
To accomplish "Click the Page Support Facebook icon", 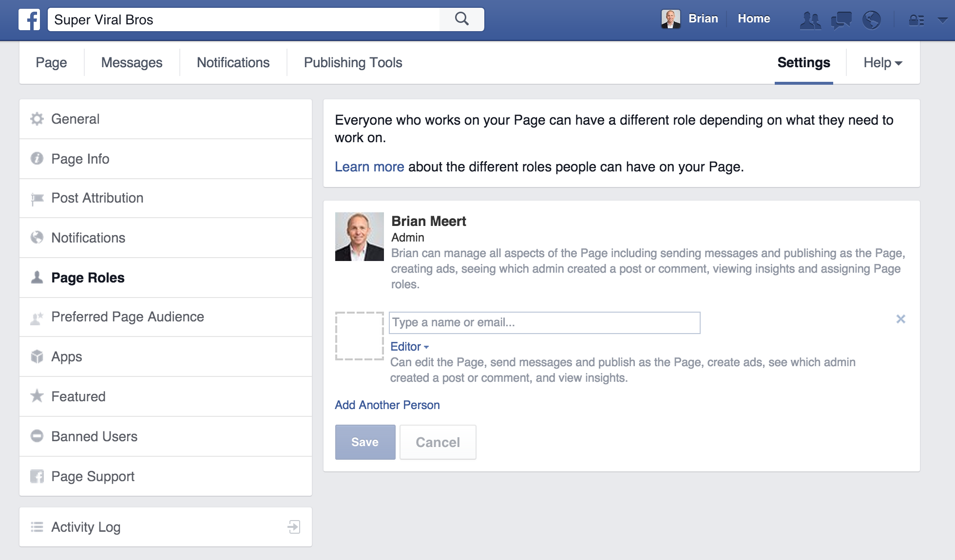I will [x=37, y=476].
